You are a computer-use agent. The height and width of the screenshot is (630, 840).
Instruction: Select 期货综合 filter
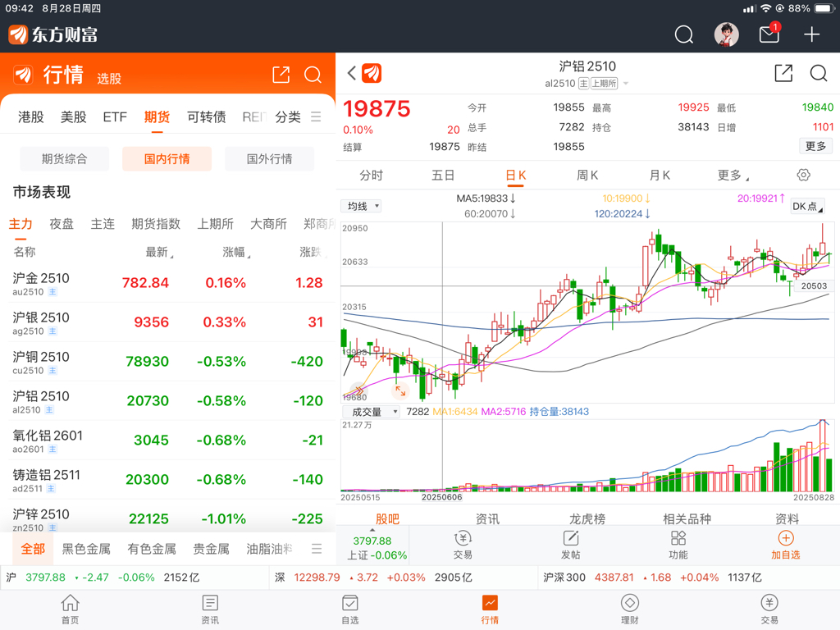coord(64,158)
